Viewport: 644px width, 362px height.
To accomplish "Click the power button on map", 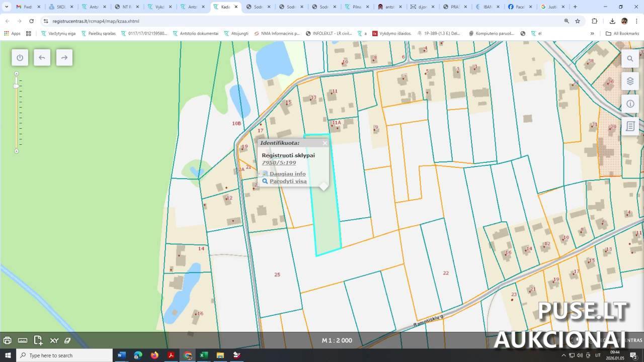I will [x=20, y=57].
